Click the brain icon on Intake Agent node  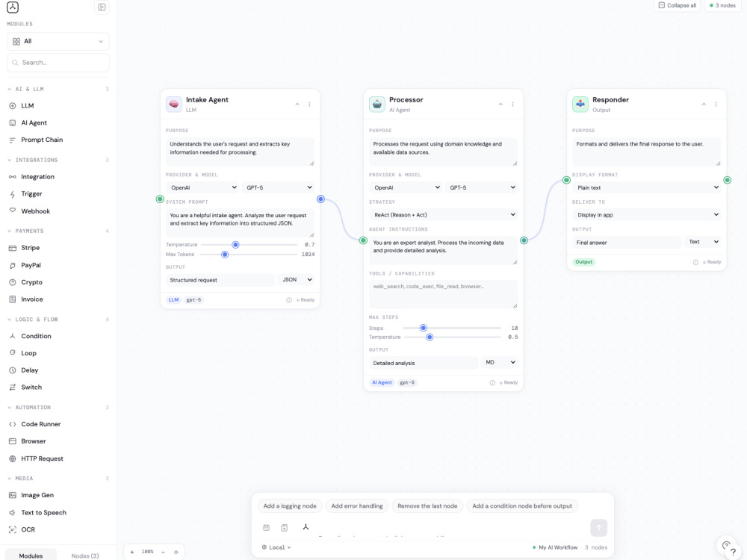(174, 104)
